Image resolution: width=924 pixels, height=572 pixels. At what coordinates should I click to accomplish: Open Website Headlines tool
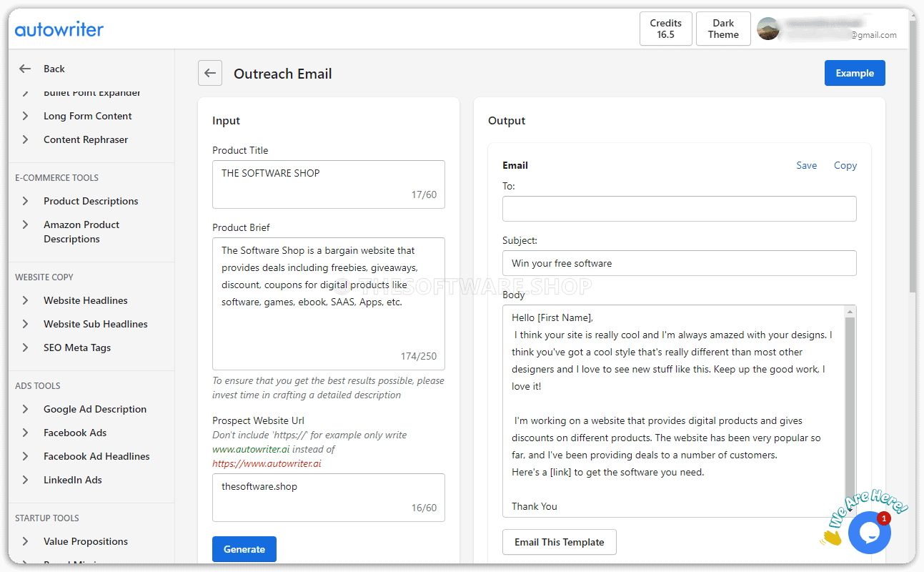click(x=86, y=300)
